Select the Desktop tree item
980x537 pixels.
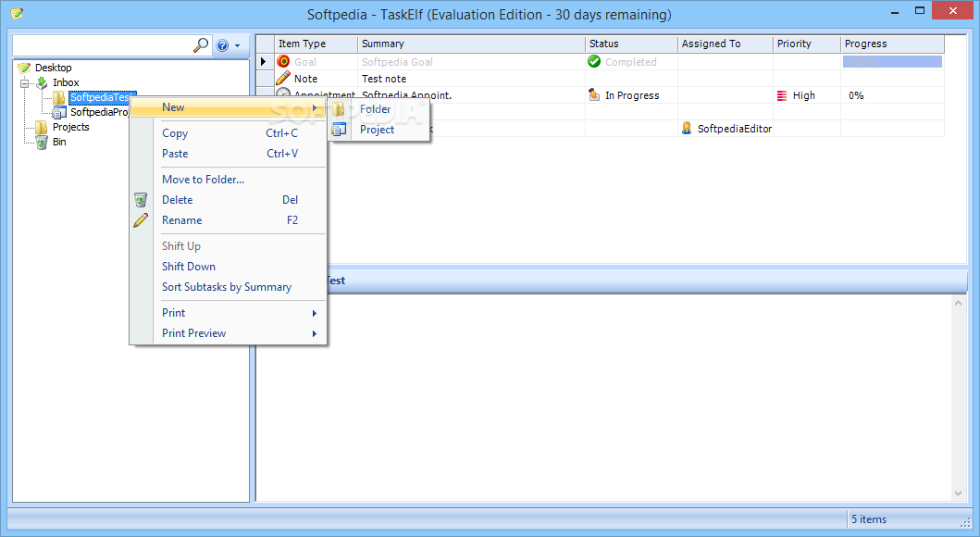pyautogui.click(x=53, y=68)
